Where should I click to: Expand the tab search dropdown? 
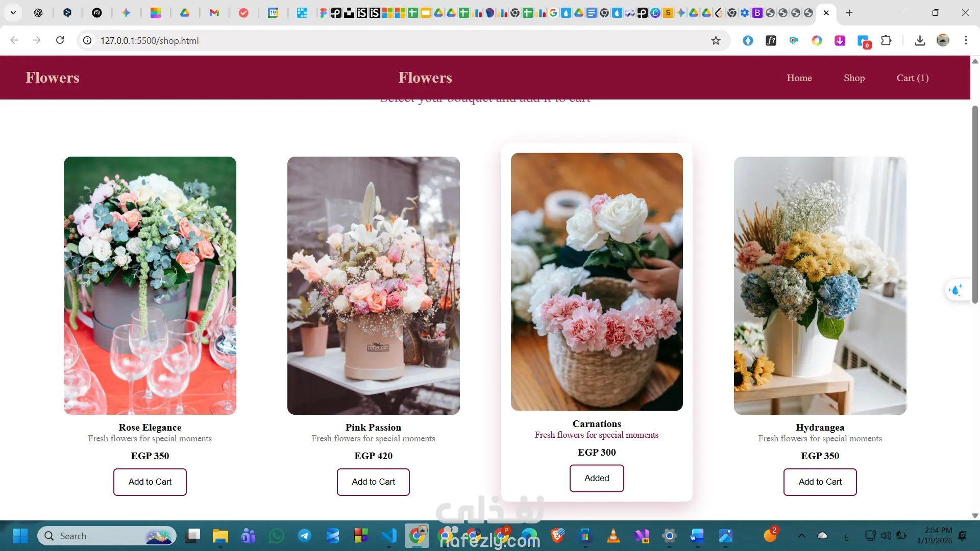click(13, 13)
